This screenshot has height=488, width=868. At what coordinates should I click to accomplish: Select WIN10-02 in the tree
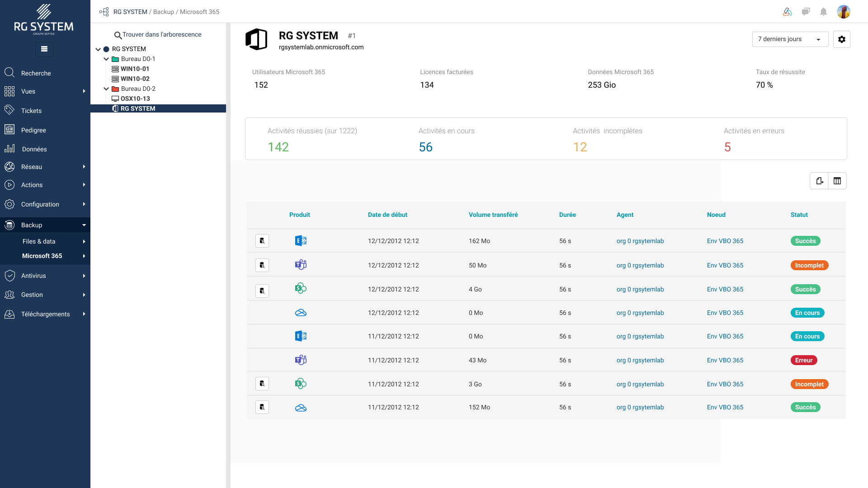coord(135,79)
